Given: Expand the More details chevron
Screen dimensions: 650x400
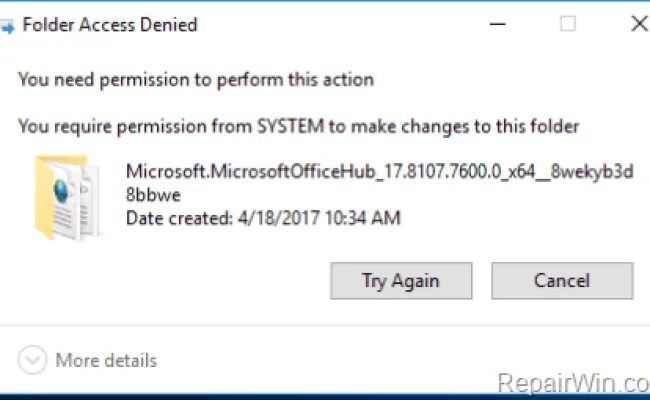Looking at the screenshot, I should pyautogui.click(x=32, y=360).
